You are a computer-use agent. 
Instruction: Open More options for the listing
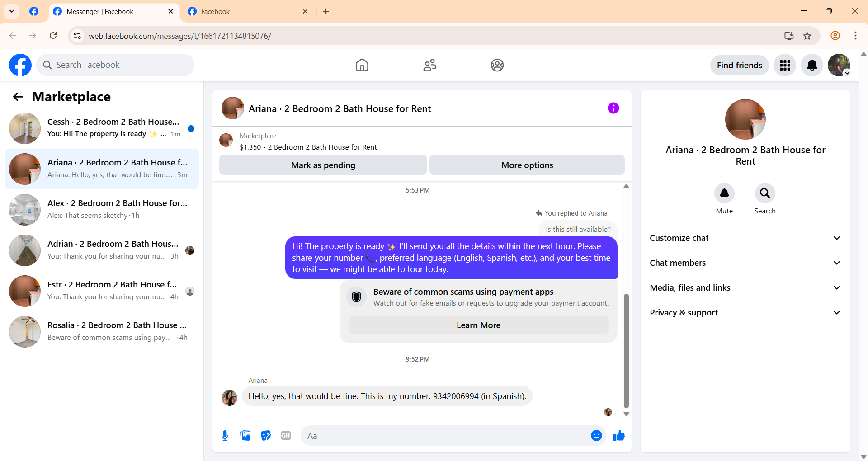click(527, 165)
